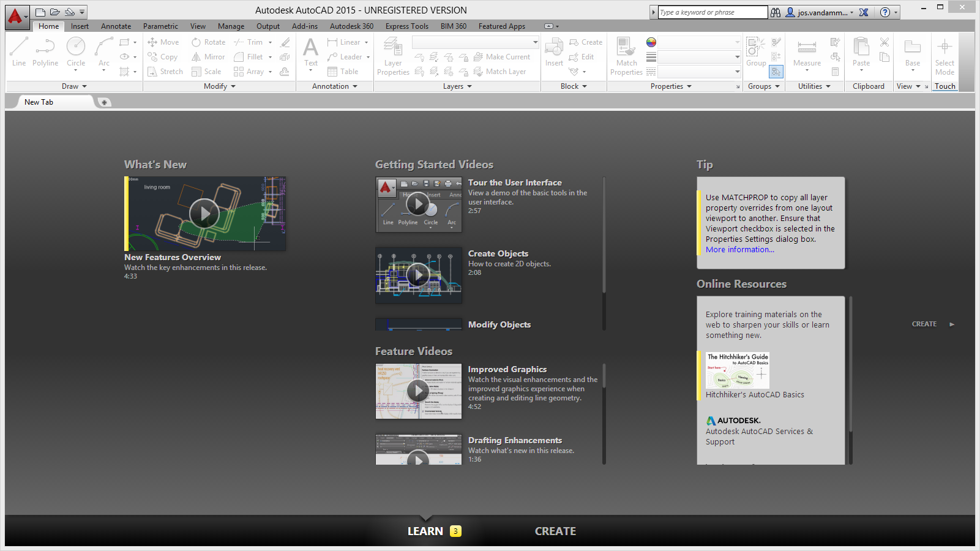
Task: Click the LEARN page button
Action: 425,531
